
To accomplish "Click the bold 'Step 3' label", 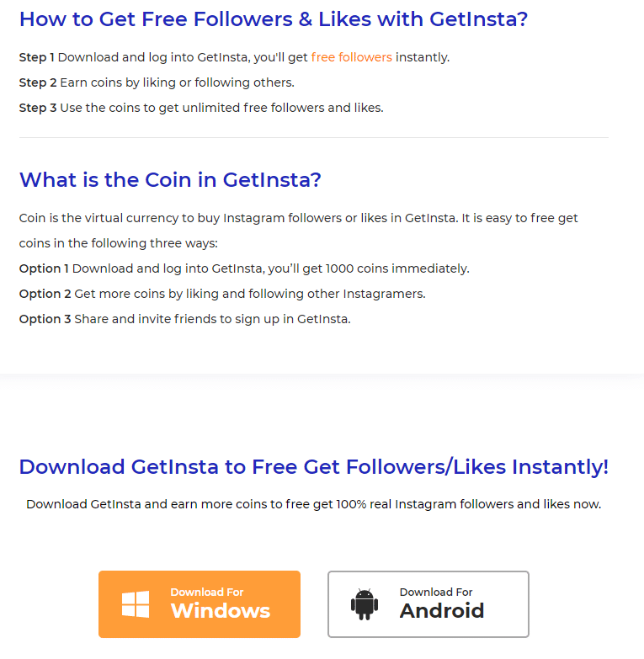I will [x=38, y=108].
